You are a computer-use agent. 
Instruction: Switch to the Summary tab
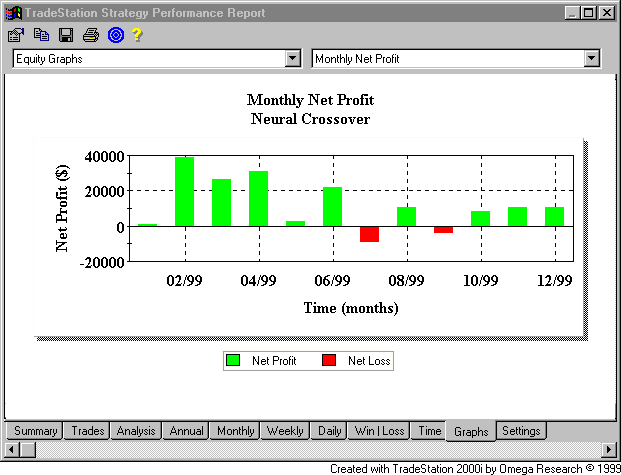[x=35, y=431]
